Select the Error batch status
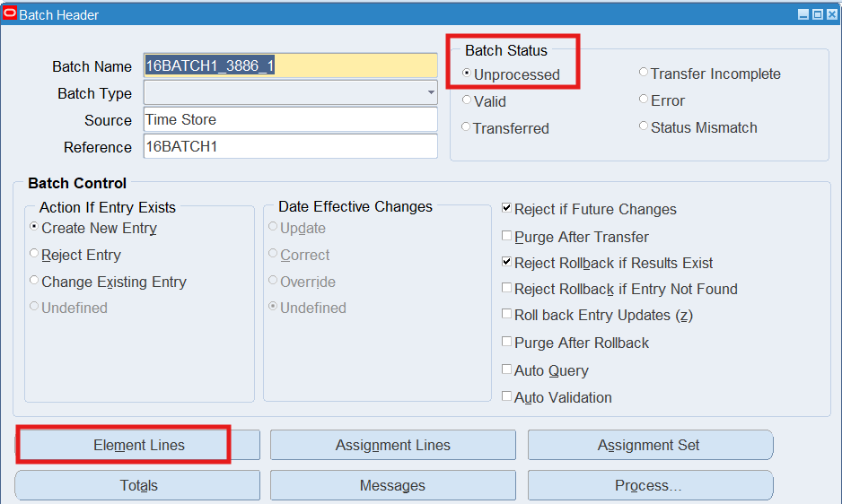 click(x=644, y=100)
